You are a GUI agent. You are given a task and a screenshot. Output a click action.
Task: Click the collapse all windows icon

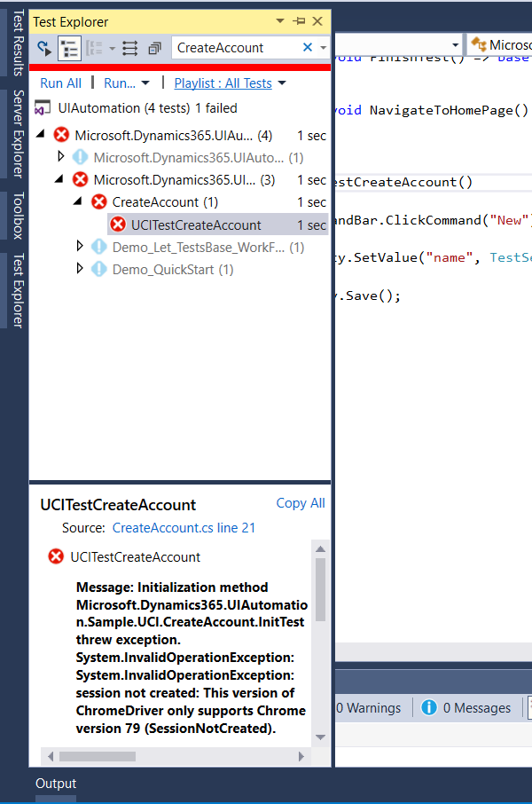point(154,48)
